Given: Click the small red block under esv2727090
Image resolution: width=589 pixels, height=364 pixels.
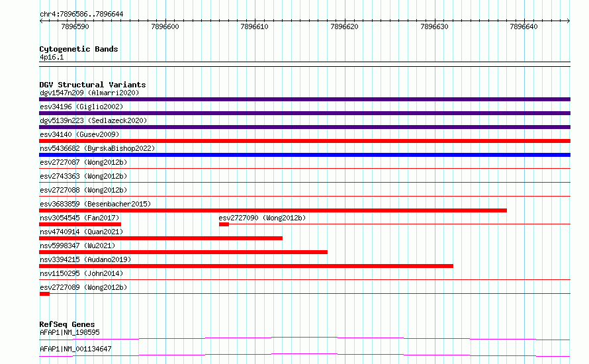Looking at the screenshot, I should tap(224, 224).
